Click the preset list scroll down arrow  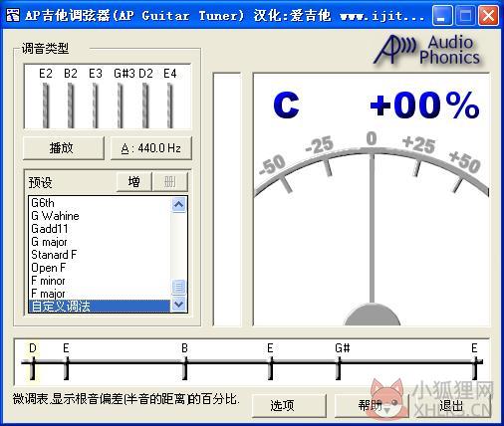(179, 304)
